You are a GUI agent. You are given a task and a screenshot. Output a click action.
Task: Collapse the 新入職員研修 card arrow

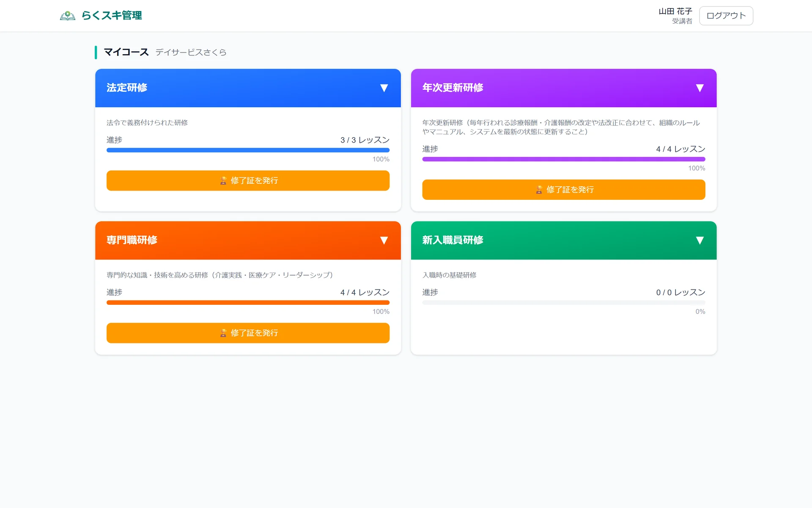coord(700,240)
